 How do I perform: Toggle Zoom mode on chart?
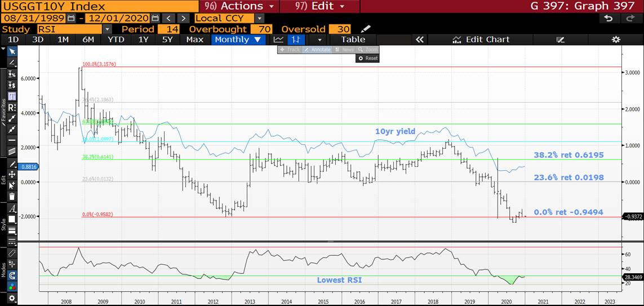tap(368, 50)
